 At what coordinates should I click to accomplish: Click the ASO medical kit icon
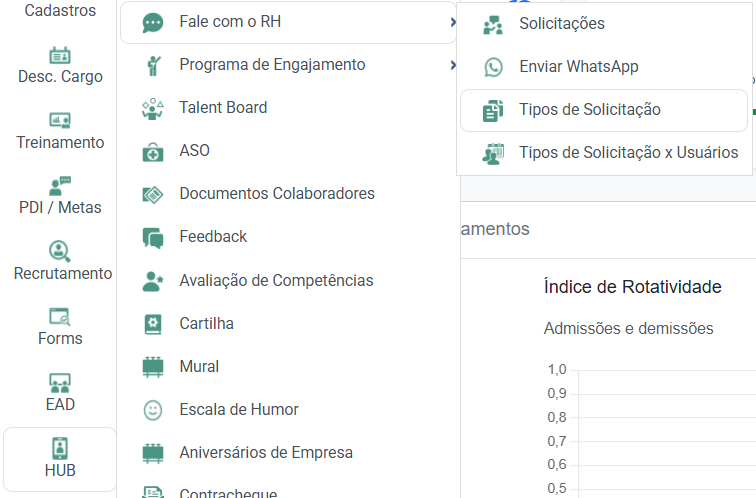(153, 151)
